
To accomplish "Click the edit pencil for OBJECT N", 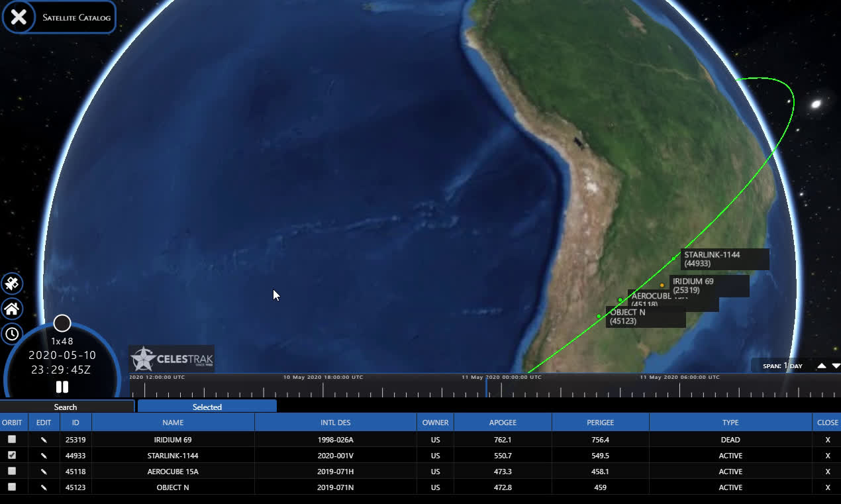I will [44, 487].
